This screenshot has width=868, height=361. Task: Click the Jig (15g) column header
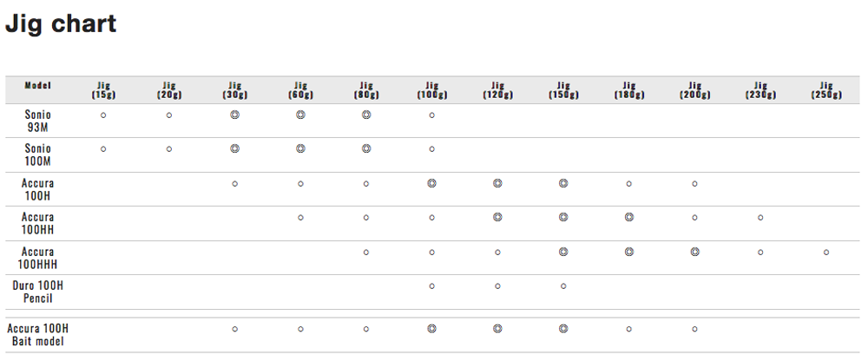pos(103,90)
